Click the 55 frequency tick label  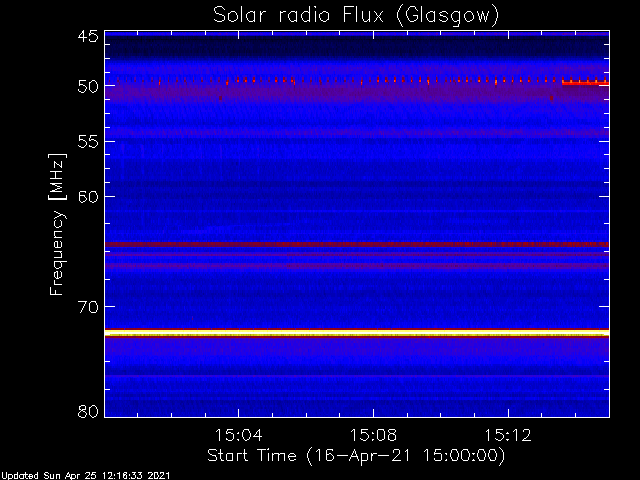(x=88, y=142)
